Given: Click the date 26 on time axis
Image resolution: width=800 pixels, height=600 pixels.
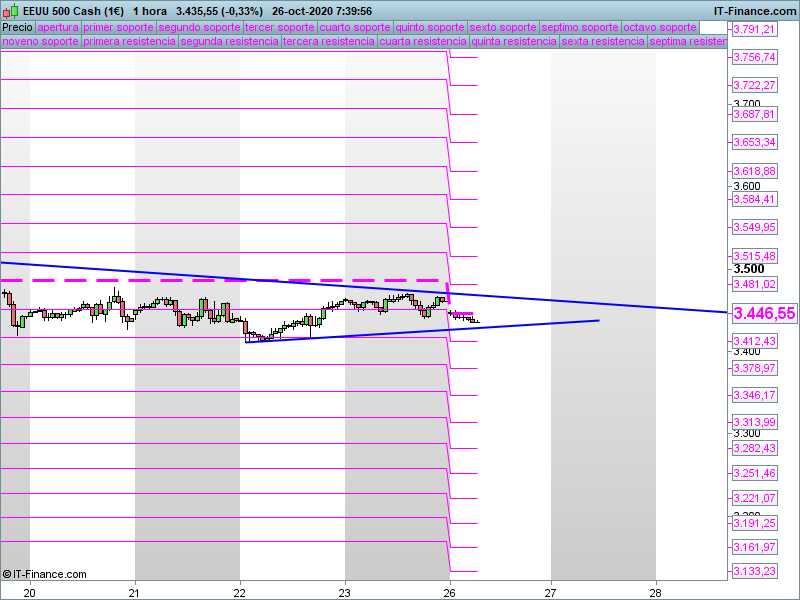Looking at the screenshot, I should (x=450, y=592).
